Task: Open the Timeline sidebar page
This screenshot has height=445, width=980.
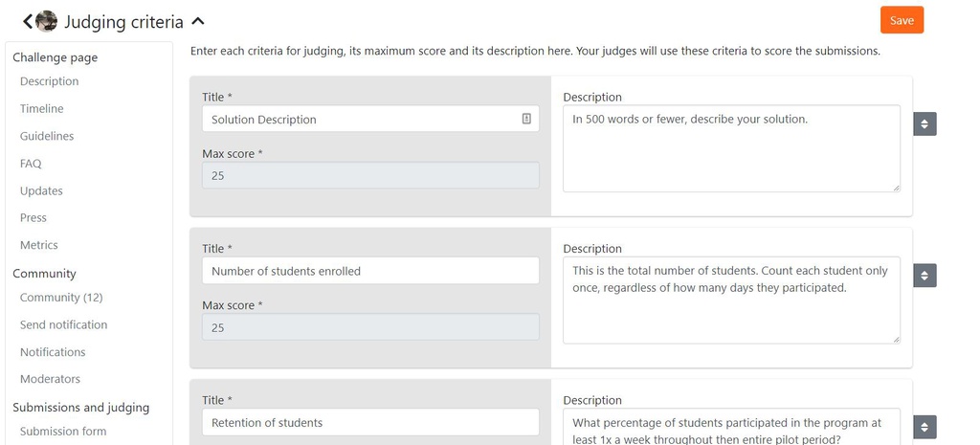Action: coord(42,109)
